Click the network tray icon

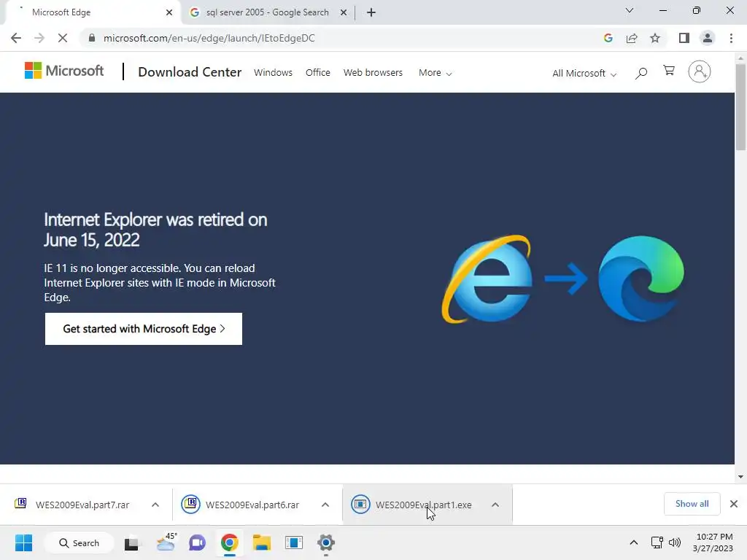point(657,542)
